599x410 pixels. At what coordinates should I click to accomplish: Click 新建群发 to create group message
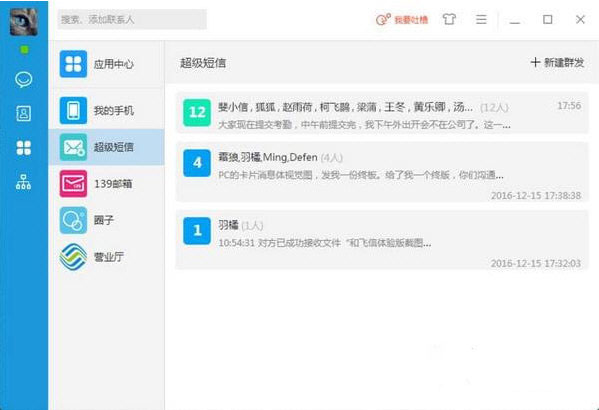tap(557, 63)
